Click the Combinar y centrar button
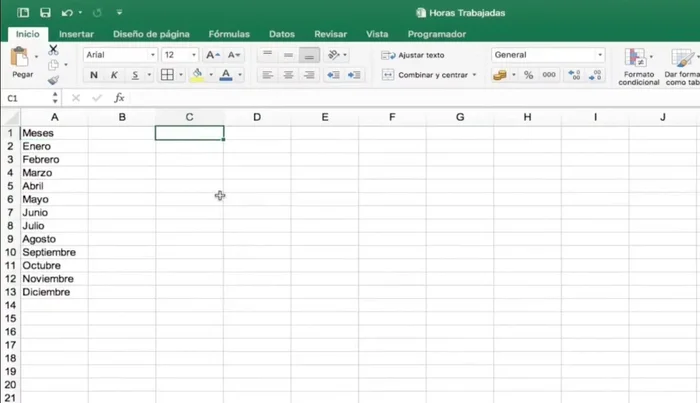Image resolution: width=700 pixels, height=403 pixels. point(430,75)
